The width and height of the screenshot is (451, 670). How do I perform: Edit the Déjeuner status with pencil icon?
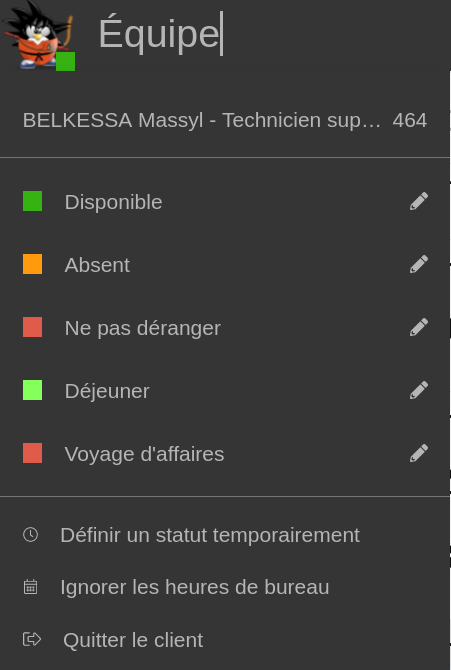419,390
